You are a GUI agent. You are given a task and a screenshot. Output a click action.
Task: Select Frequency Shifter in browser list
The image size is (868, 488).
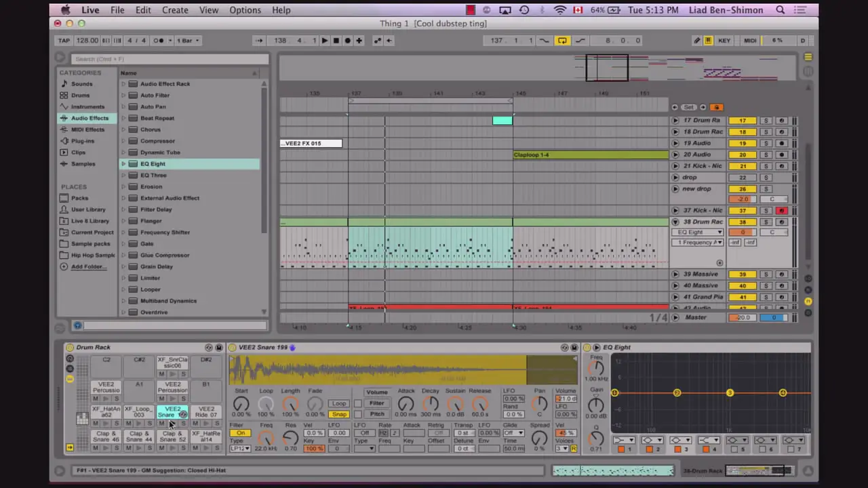[x=165, y=232]
